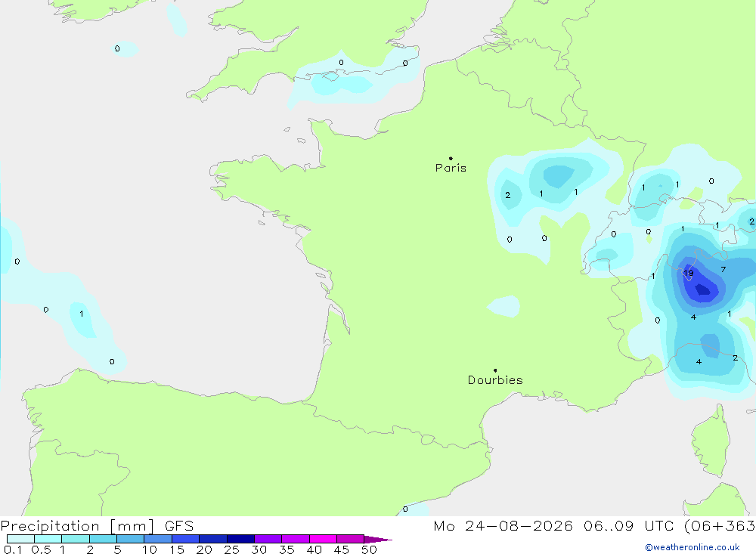Click the legend label 50
The image size is (756, 554).
369,549
